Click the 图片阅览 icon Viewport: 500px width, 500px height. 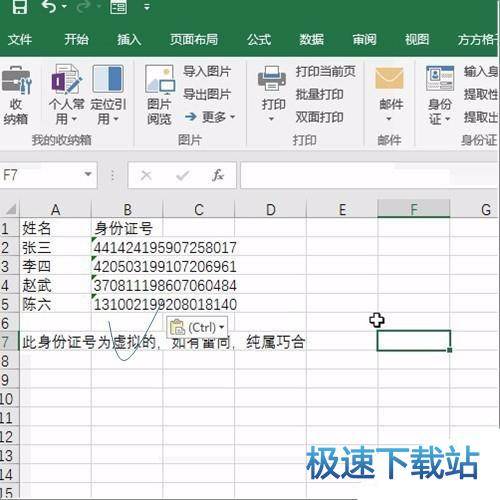point(160,79)
